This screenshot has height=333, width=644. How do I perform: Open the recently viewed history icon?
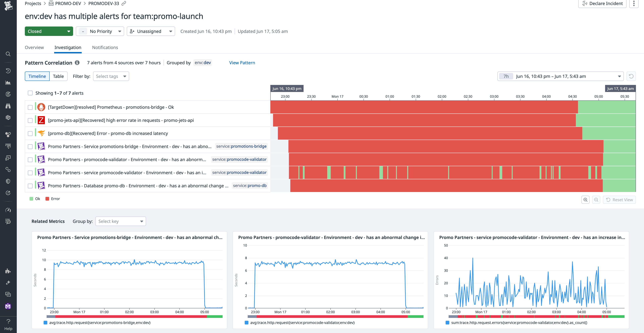click(8, 70)
